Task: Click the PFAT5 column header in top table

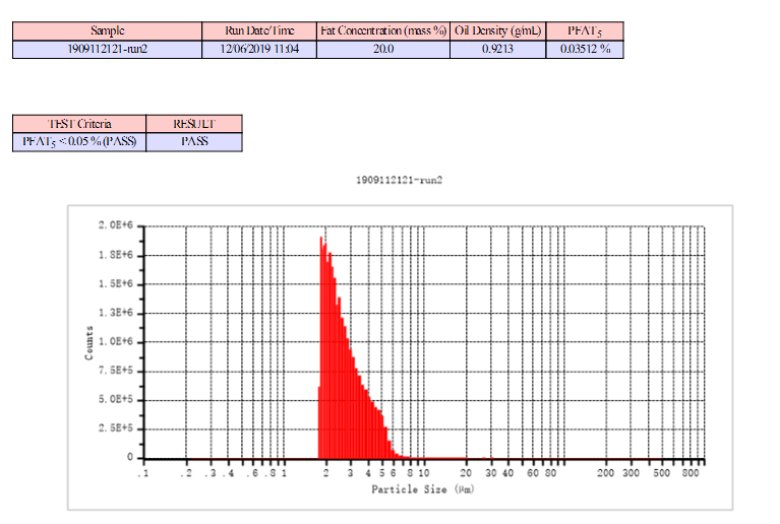Action: (584, 31)
